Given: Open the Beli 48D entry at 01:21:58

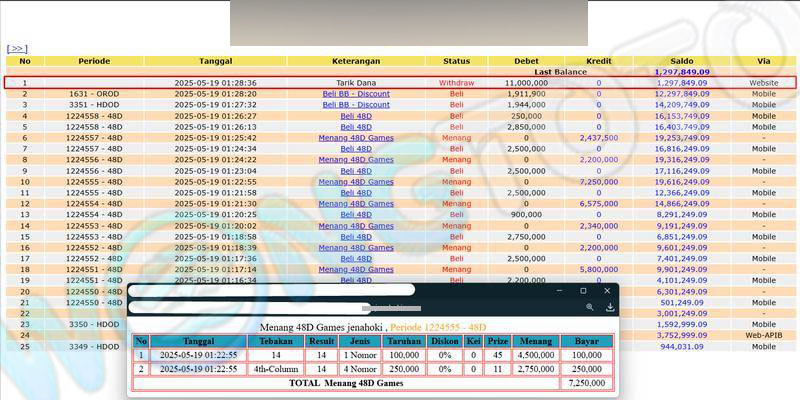Looking at the screenshot, I should [356, 193].
